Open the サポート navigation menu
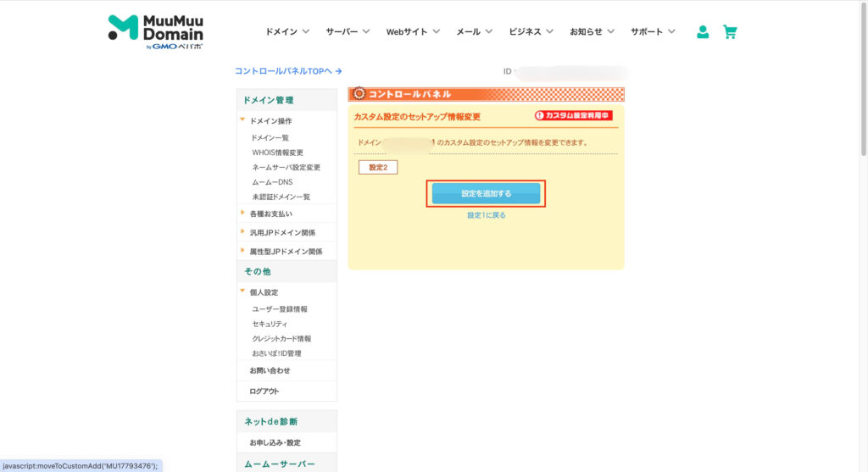The image size is (868, 472). pyautogui.click(x=653, y=32)
